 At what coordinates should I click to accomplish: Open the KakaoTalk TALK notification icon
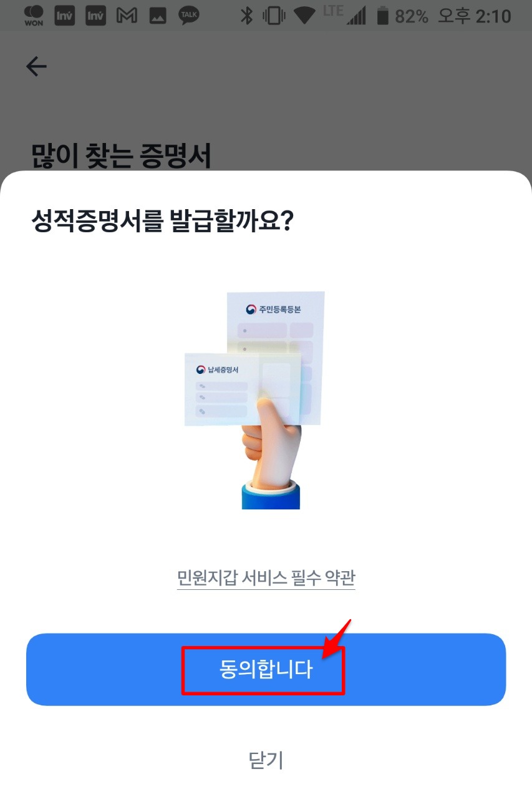(x=189, y=16)
